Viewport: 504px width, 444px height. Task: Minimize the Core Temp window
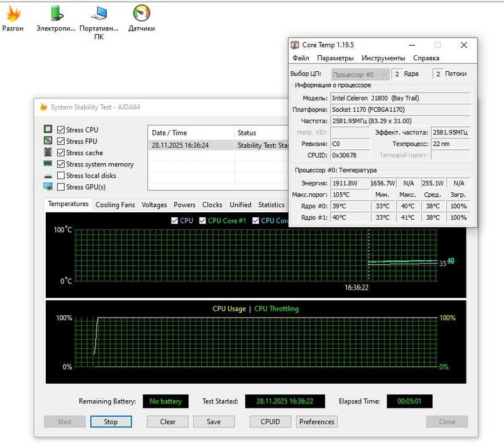click(412, 45)
